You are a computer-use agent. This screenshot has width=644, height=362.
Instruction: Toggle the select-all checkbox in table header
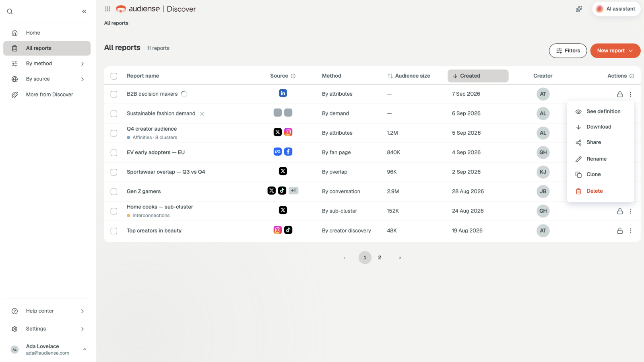(114, 76)
